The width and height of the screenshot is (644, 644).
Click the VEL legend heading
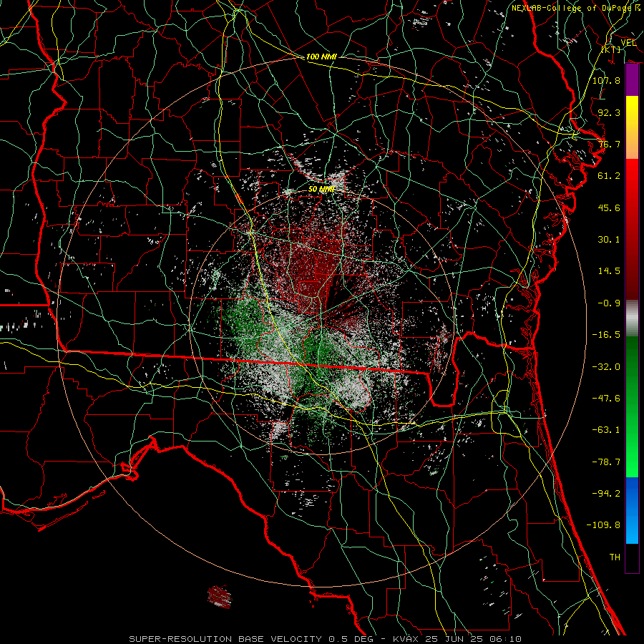[628, 43]
